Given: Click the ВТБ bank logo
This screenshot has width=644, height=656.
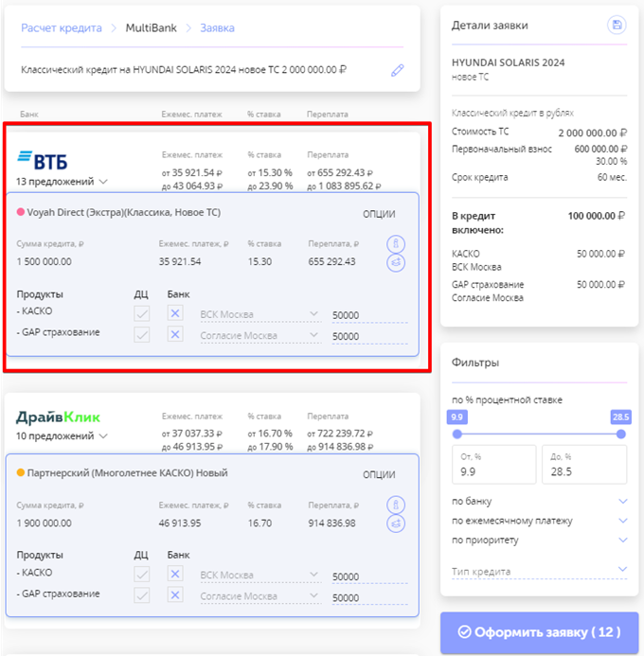Looking at the screenshot, I should pos(44,160).
